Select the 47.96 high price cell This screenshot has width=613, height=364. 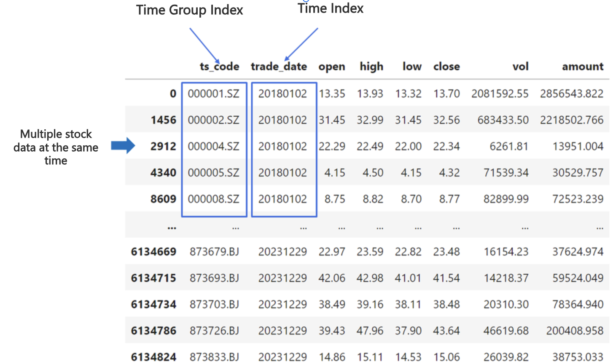pyautogui.click(x=370, y=331)
